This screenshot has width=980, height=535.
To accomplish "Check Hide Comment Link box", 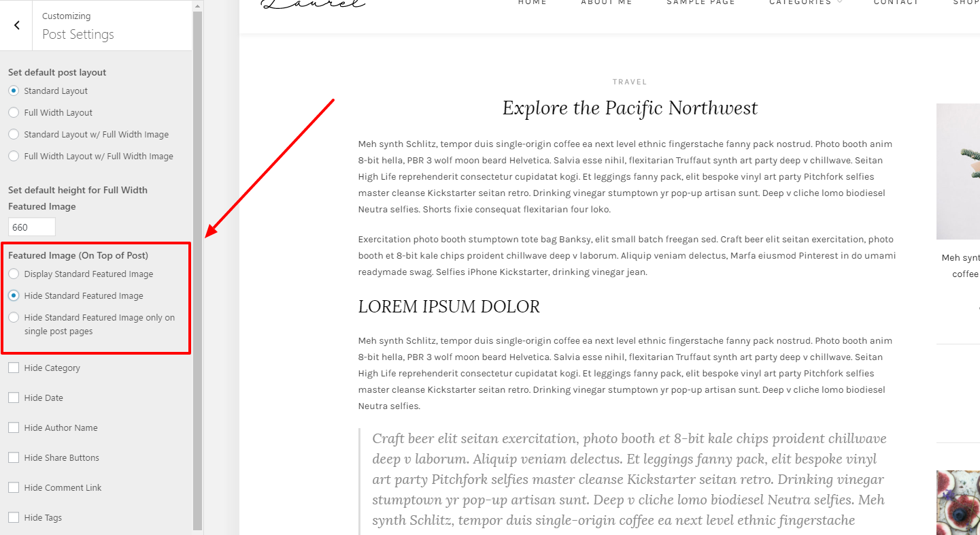I will [14, 487].
